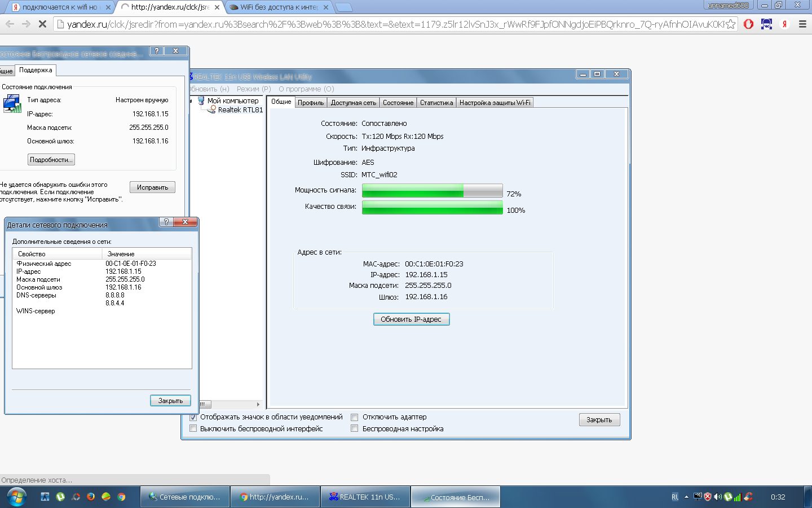The height and width of the screenshot is (508, 812).
Task: Close the first Yandex search tab
Action: [x=108, y=7]
